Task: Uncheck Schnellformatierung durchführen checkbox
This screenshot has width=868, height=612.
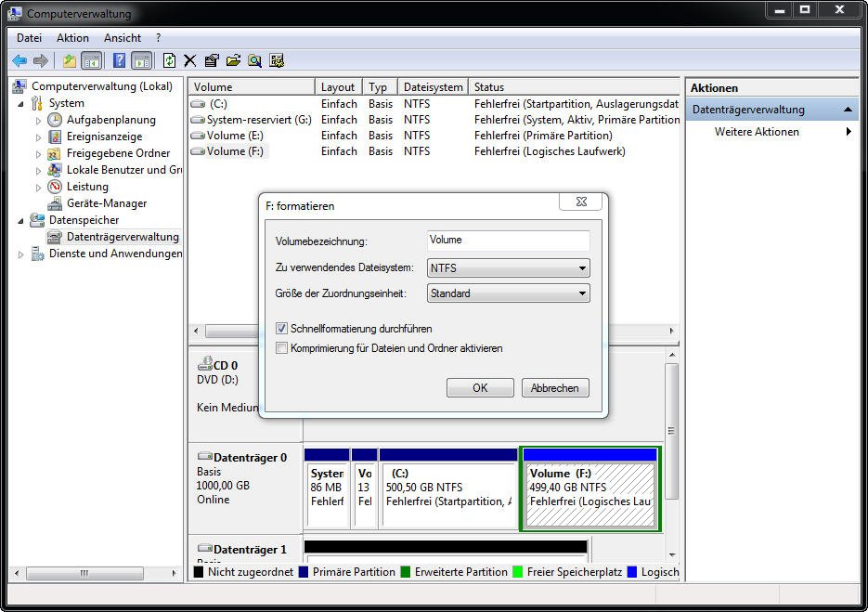Action: click(282, 329)
